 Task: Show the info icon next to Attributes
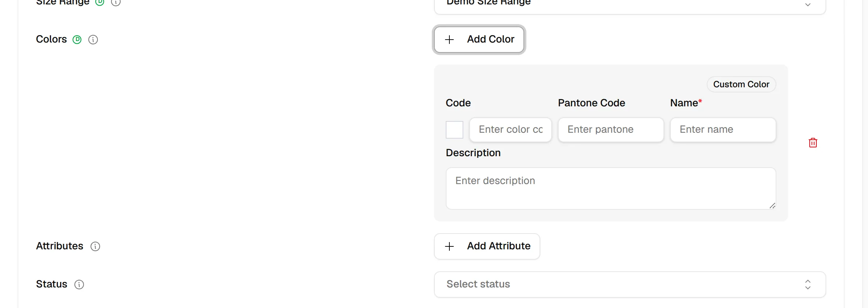coord(95,246)
